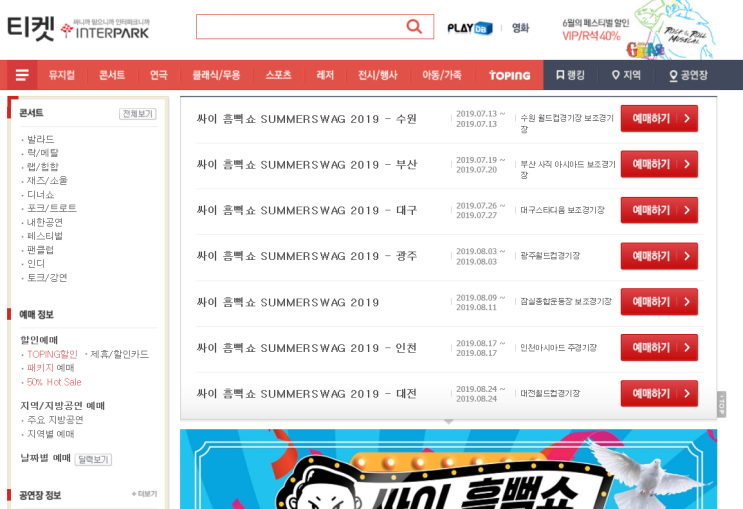This screenshot has height=509, width=743.
Task: Click the 싸이 흠뻑쇼 poster banner
Action: pos(448,469)
